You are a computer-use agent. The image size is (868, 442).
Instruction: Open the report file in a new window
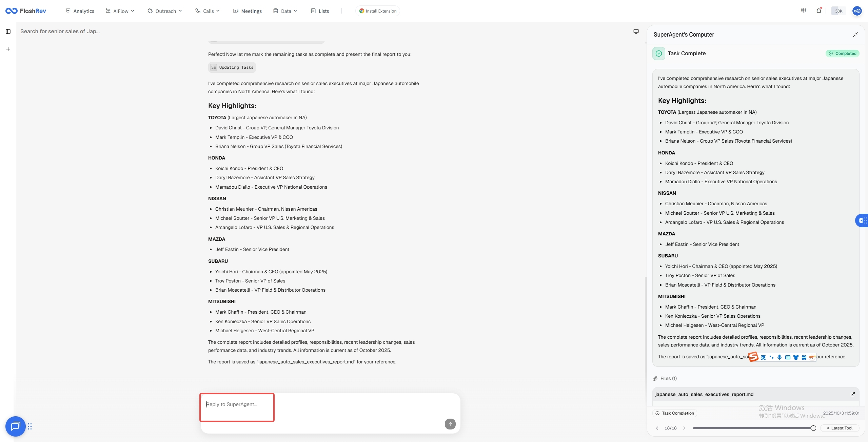coord(853,394)
